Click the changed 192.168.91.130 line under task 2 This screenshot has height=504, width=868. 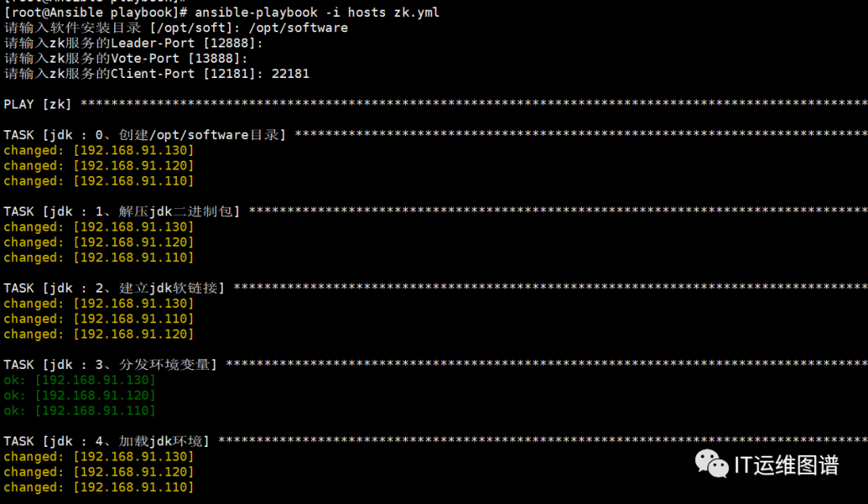pyautogui.click(x=99, y=304)
